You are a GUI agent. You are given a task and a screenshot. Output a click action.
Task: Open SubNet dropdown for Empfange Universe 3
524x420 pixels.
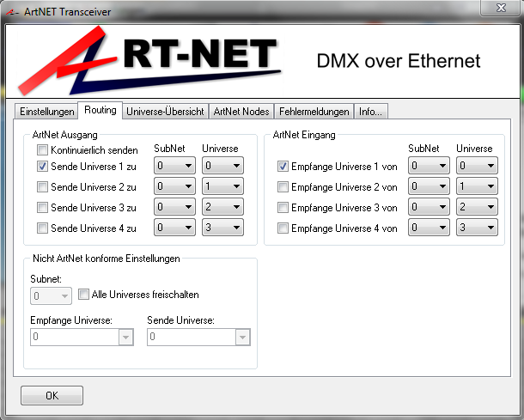429,207
